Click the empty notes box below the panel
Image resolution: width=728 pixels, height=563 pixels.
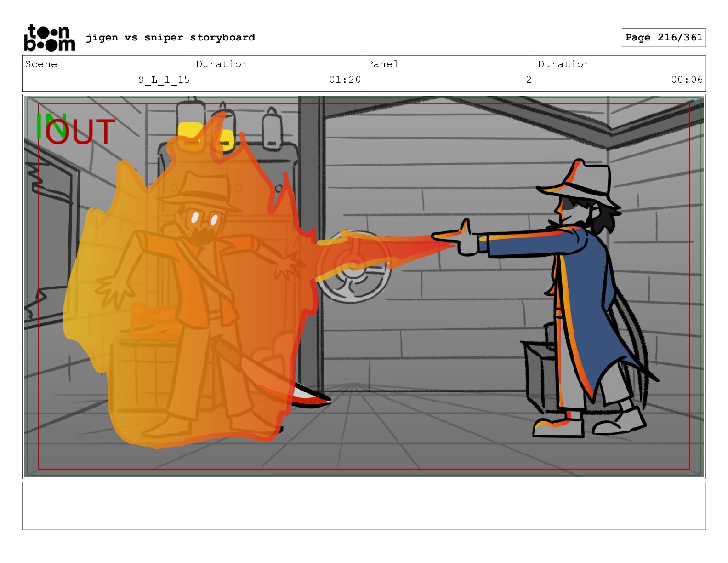[364, 506]
